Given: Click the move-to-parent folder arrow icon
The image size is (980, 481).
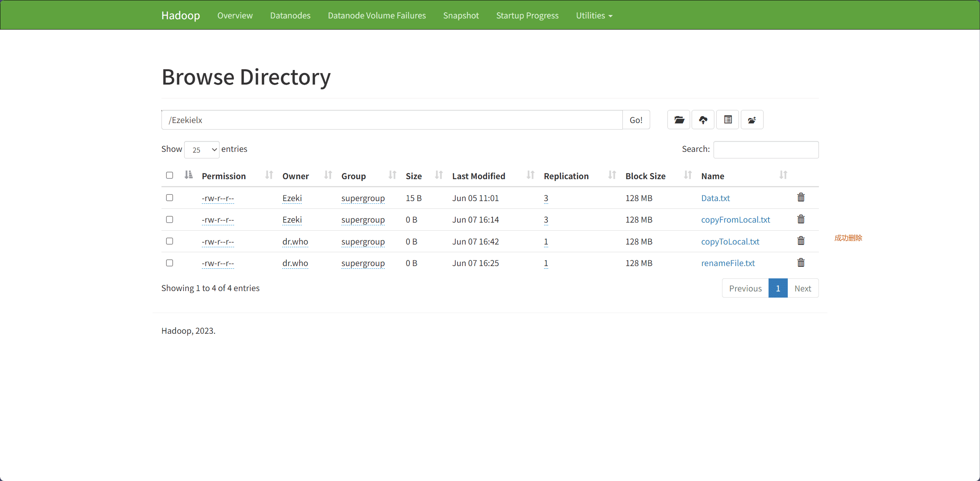Looking at the screenshot, I should coord(752,120).
